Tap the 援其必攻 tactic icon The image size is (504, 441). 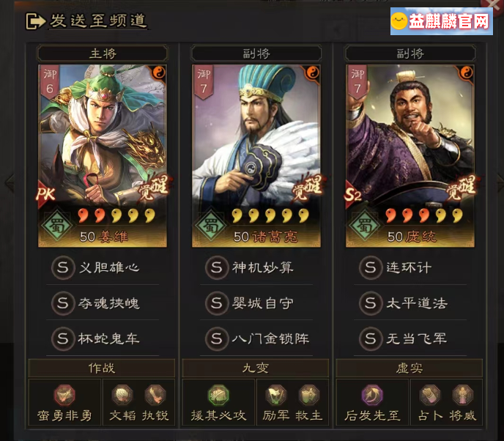(218, 395)
